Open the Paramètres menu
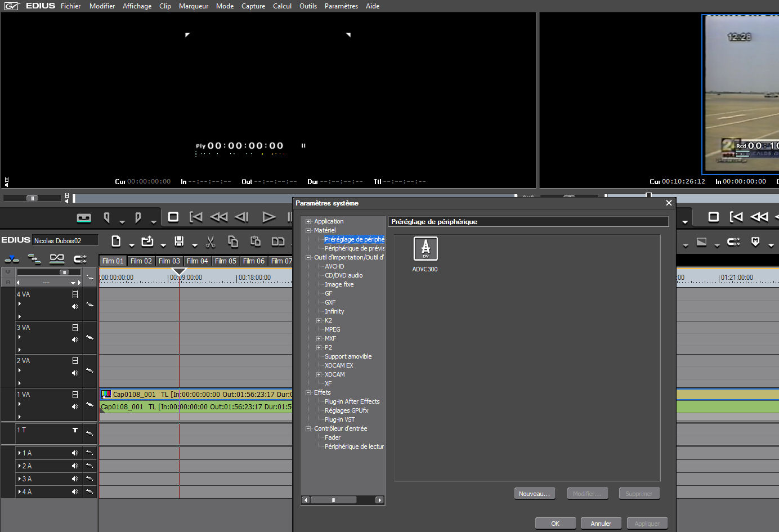Viewport: 779px width, 532px height. coord(341,6)
